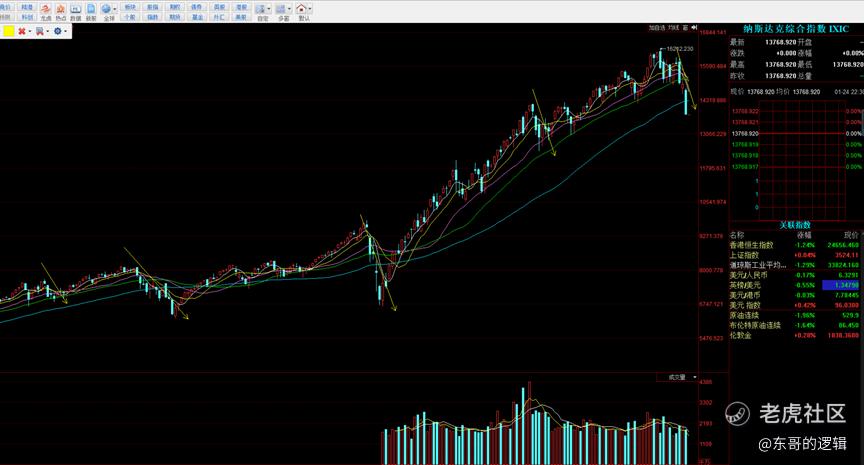
Task: Click the 加自选 add-to-watchlist button
Action: coord(657,27)
